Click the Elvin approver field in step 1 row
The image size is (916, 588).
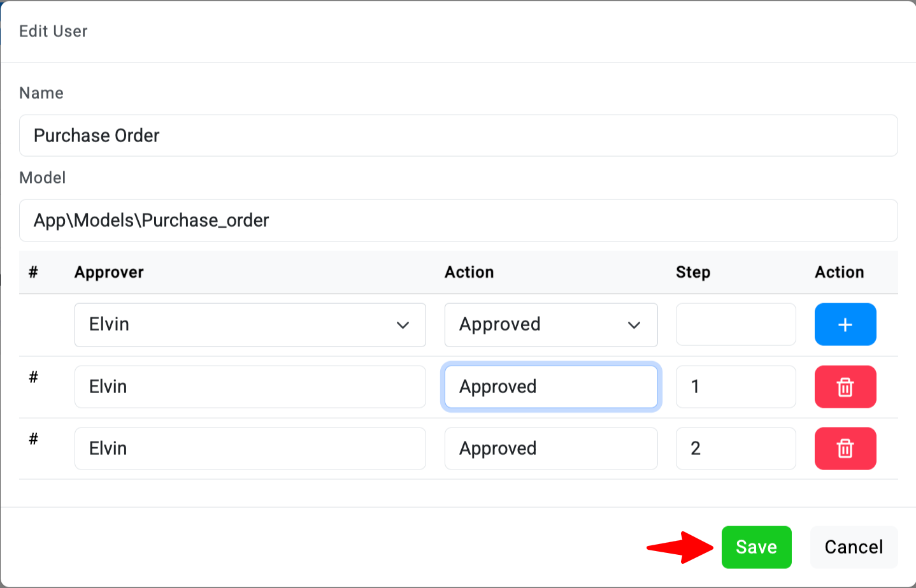tap(250, 387)
